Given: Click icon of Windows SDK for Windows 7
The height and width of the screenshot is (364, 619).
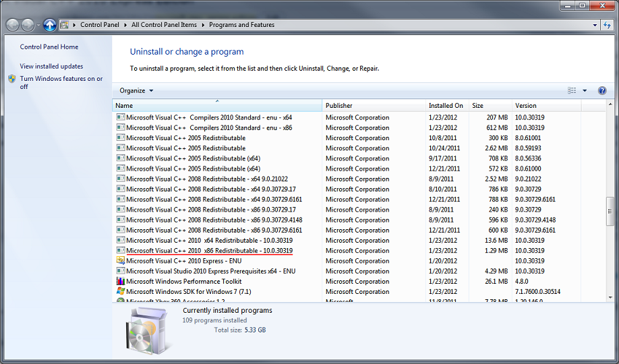Looking at the screenshot, I should pyautogui.click(x=121, y=291).
